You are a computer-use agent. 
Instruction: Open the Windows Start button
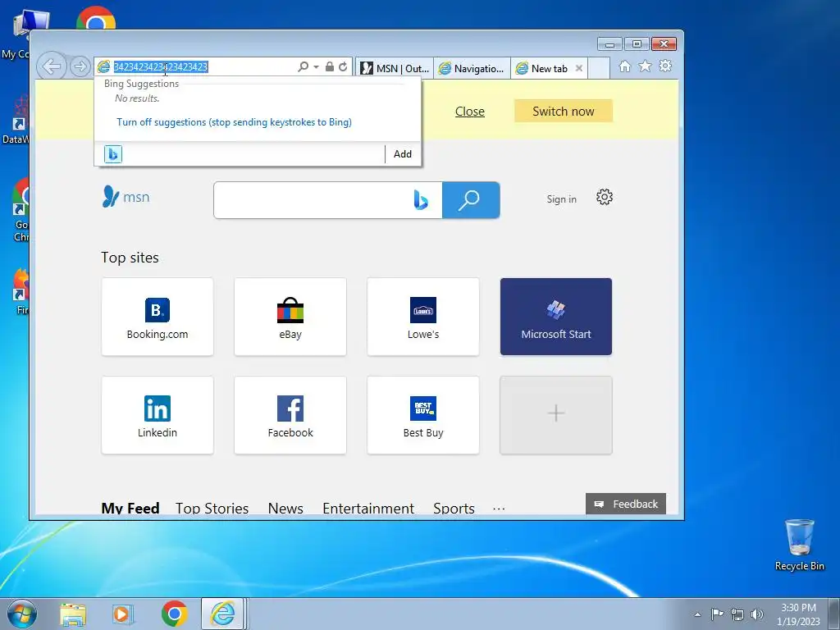tap(21, 614)
